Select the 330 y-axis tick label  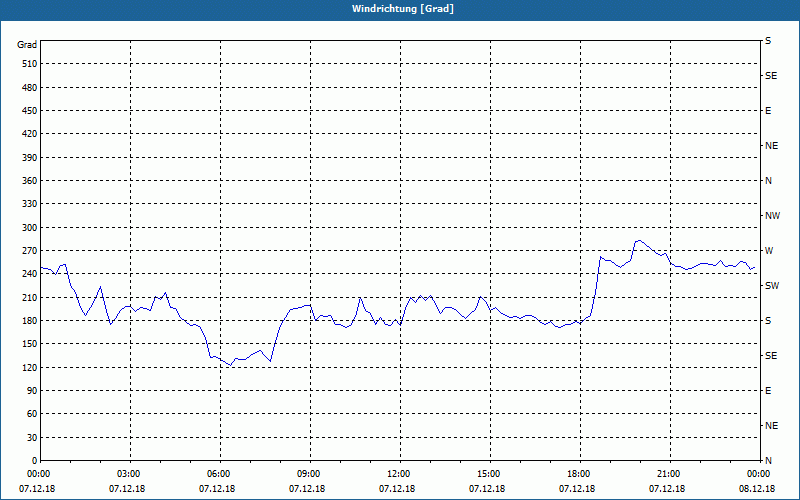pyautogui.click(x=30, y=204)
